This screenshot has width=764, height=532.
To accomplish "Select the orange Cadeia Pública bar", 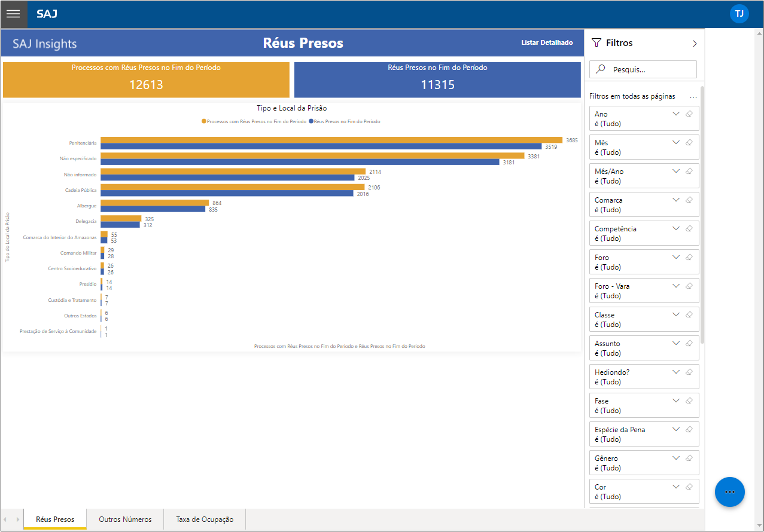I will click(x=233, y=187).
